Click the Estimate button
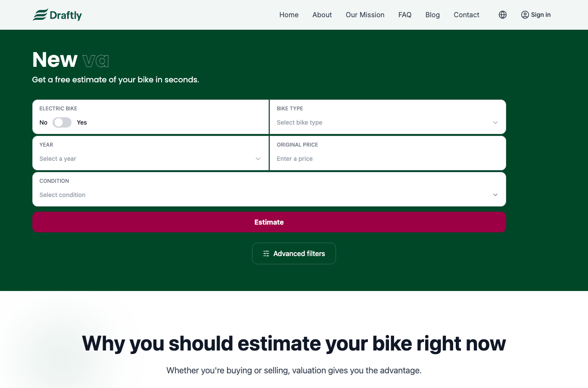The image size is (588, 388). click(269, 222)
